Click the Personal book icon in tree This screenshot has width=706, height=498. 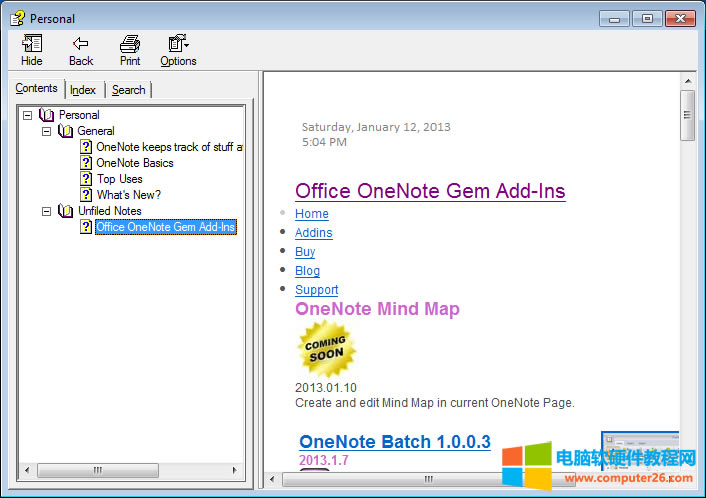[47, 115]
